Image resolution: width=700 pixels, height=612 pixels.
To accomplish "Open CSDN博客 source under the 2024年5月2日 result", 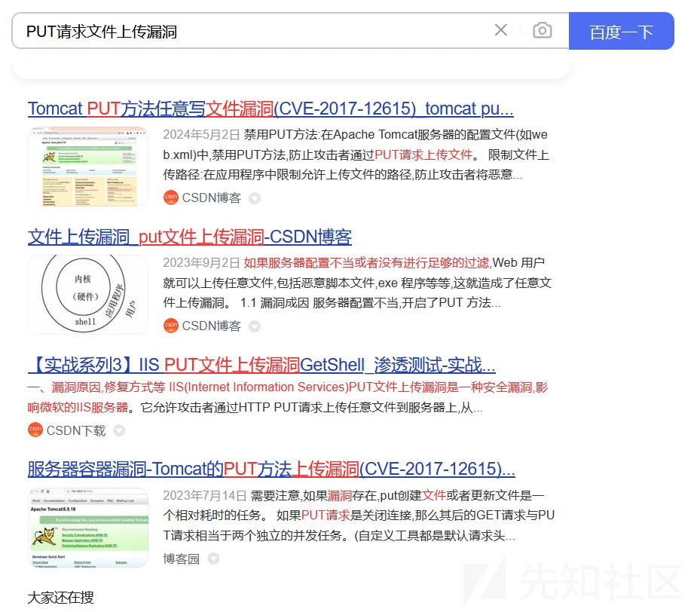I will [211, 197].
